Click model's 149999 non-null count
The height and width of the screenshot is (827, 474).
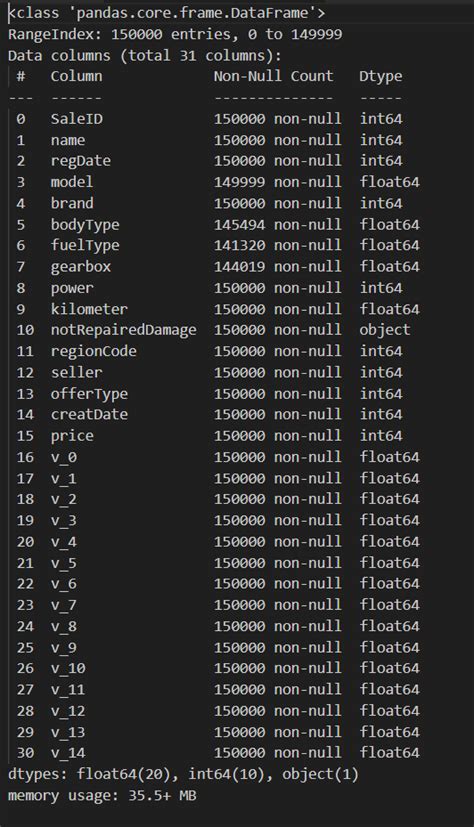pyautogui.click(x=277, y=182)
